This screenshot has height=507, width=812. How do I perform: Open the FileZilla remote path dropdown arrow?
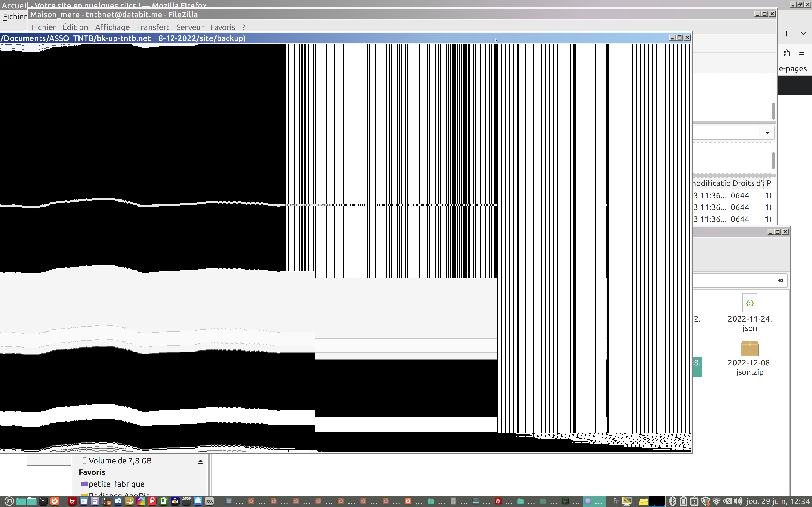(x=767, y=133)
